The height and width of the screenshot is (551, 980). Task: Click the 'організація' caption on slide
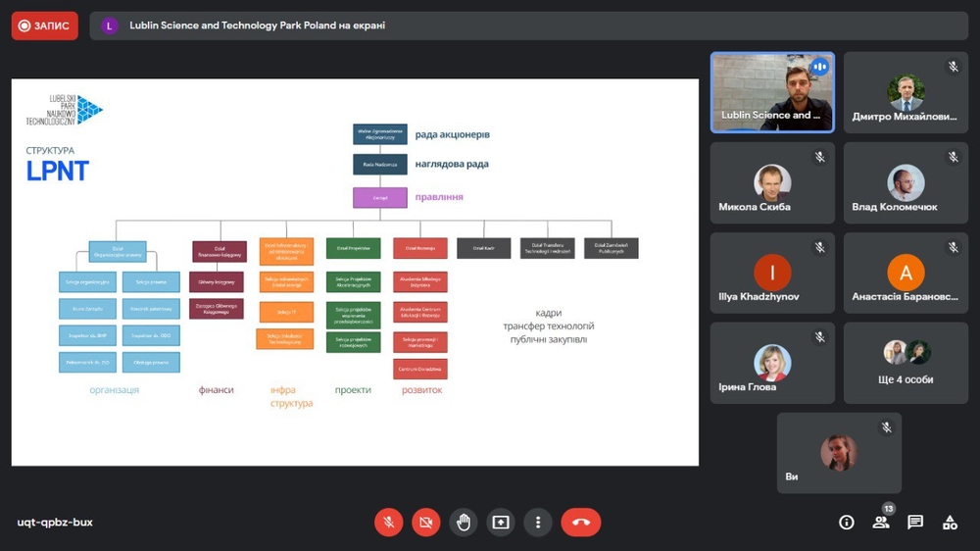[x=115, y=389]
